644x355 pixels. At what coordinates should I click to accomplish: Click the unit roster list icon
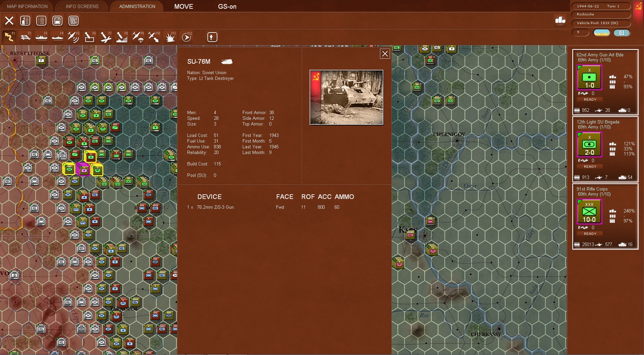tap(41, 20)
